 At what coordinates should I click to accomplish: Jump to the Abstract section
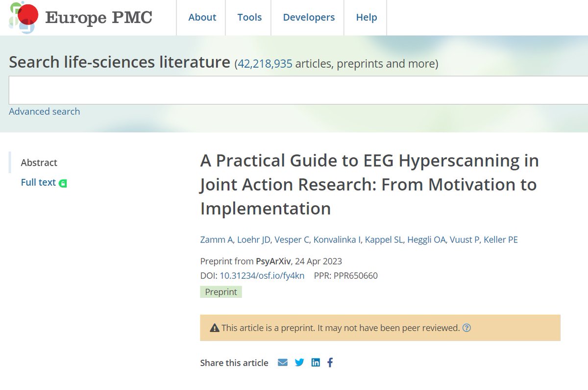pyautogui.click(x=39, y=163)
